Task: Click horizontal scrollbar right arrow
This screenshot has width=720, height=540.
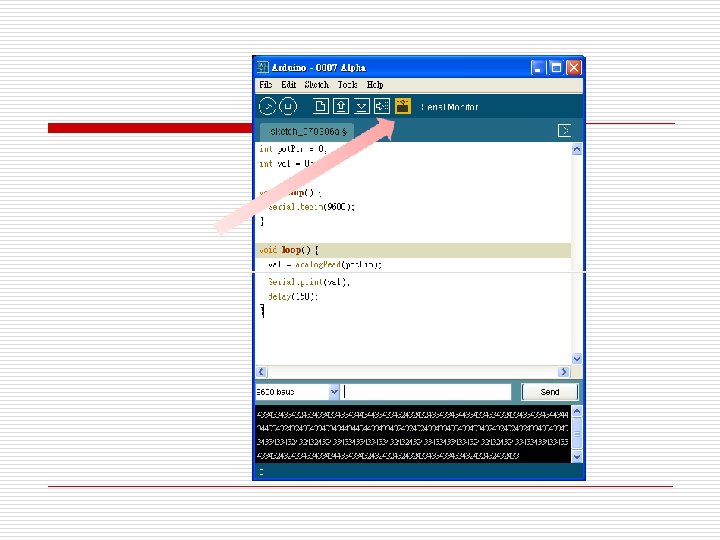Action: coord(563,372)
